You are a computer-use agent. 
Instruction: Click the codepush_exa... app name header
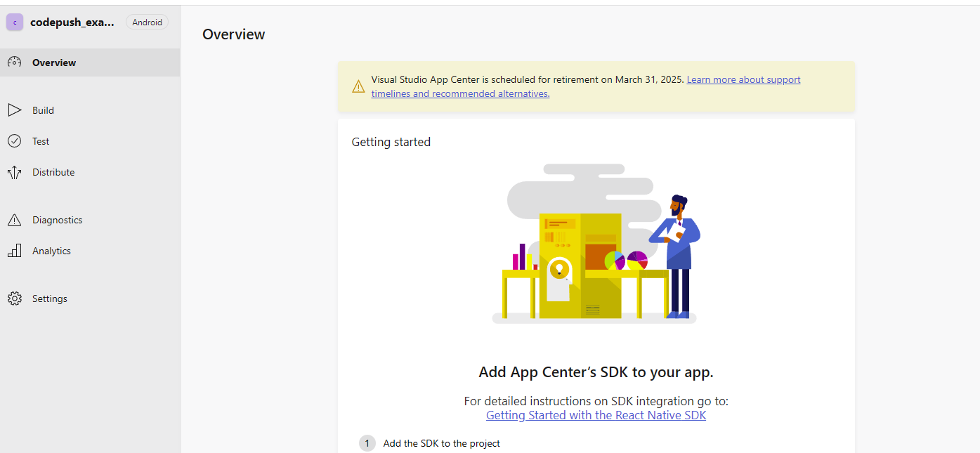(x=72, y=22)
